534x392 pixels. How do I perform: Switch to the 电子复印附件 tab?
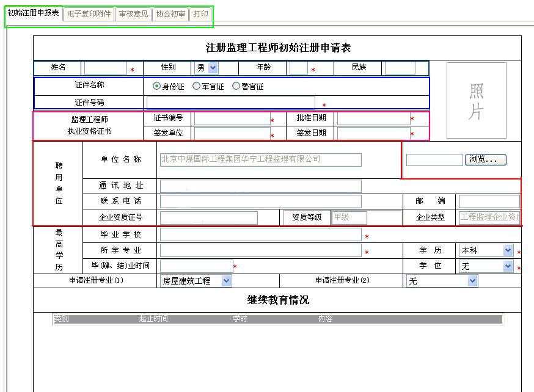[x=89, y=13]
